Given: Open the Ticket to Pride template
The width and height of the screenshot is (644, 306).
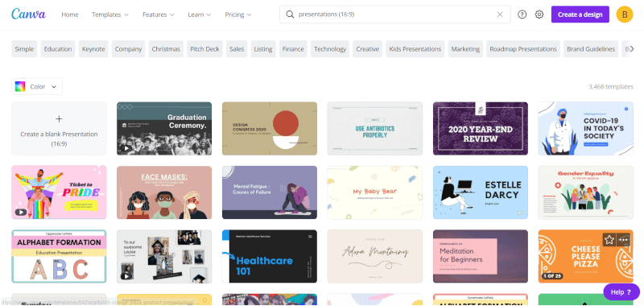Looking at the screenshot, I should click(x=59, y=192).
